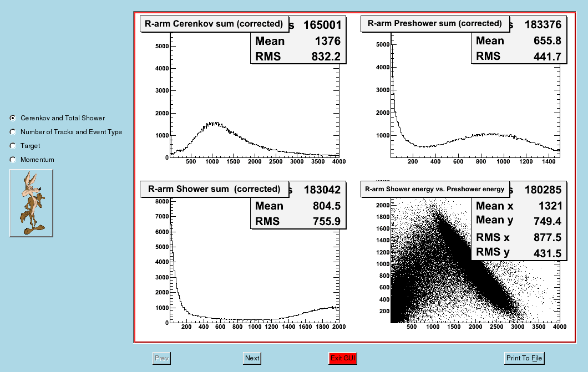Click the coyote cartoon image button
The height and width of the screenshot is (372, 588).
point(31,203)
